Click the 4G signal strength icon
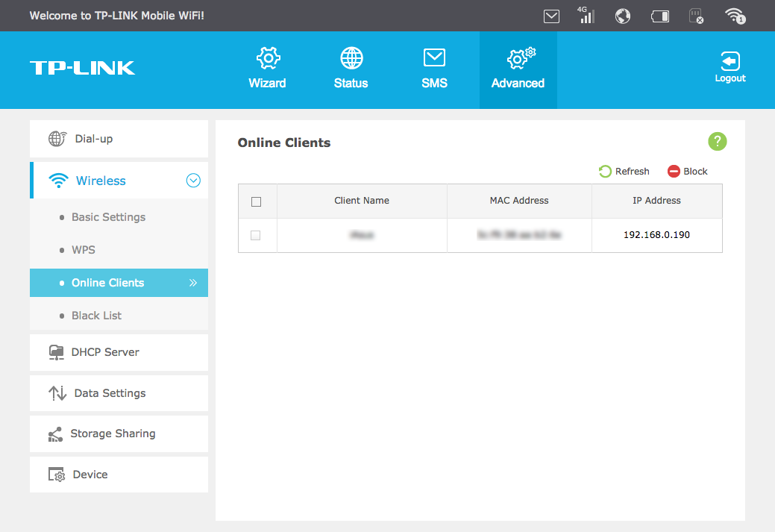 click(586, 16)
